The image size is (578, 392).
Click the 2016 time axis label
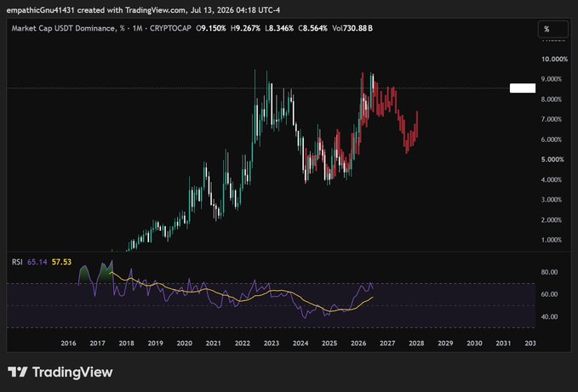[x=69, y=343]
